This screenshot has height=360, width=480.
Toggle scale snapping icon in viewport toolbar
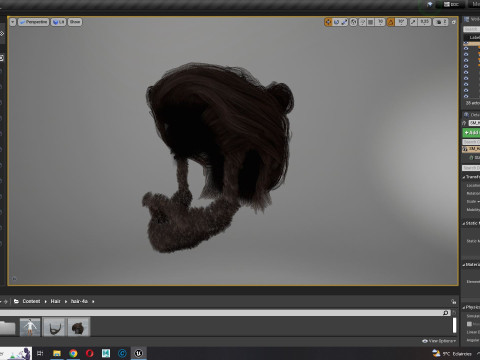click(413, 22)
